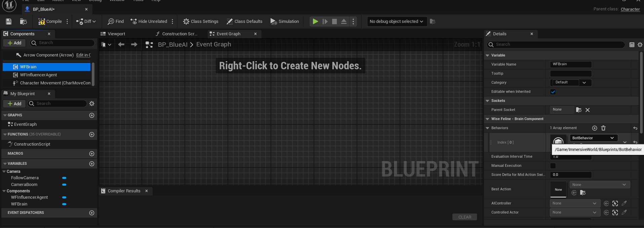644x228 pixels.
Task: Add a new element to Behaviors array
Action: [594, 128]
